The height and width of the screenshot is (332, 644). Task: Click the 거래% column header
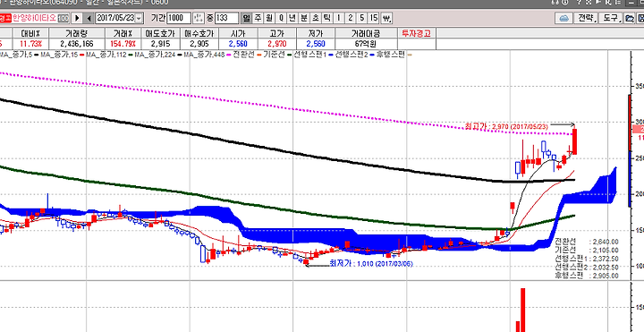(123, 33)
